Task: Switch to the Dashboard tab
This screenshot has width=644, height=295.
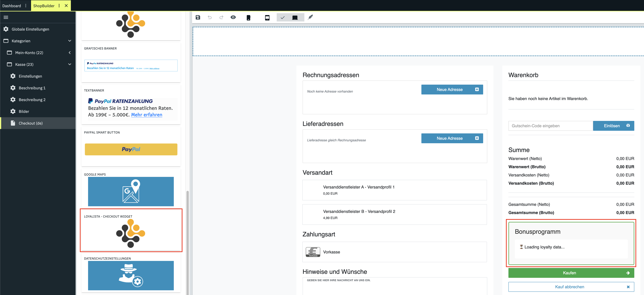Action: (11, 5)
